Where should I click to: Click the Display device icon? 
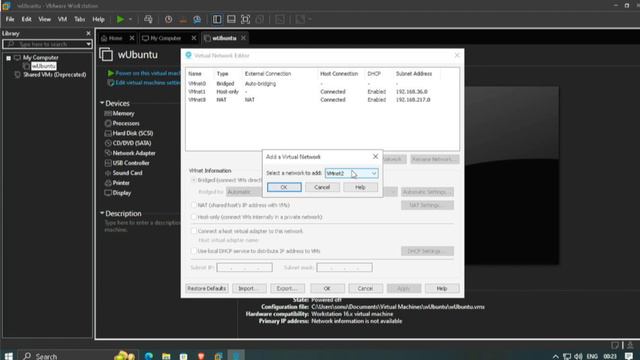point(108,193)
